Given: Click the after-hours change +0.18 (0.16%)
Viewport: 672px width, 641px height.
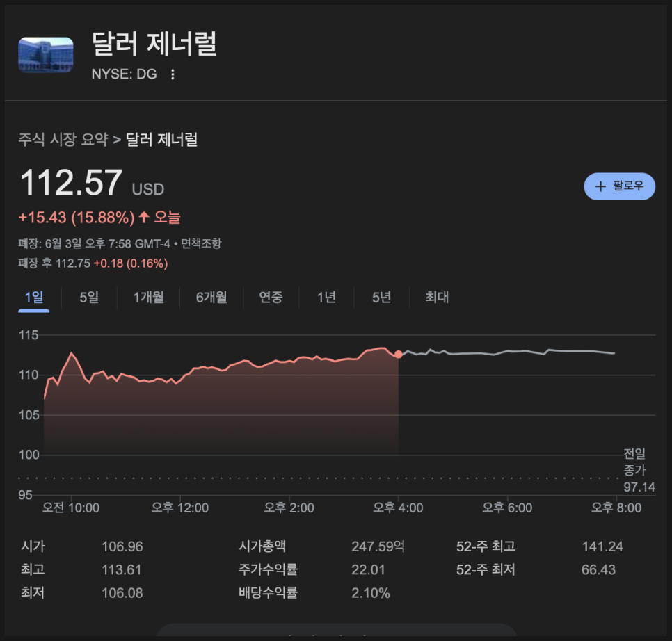Looking at the screenshot, I should coord(131,263).
